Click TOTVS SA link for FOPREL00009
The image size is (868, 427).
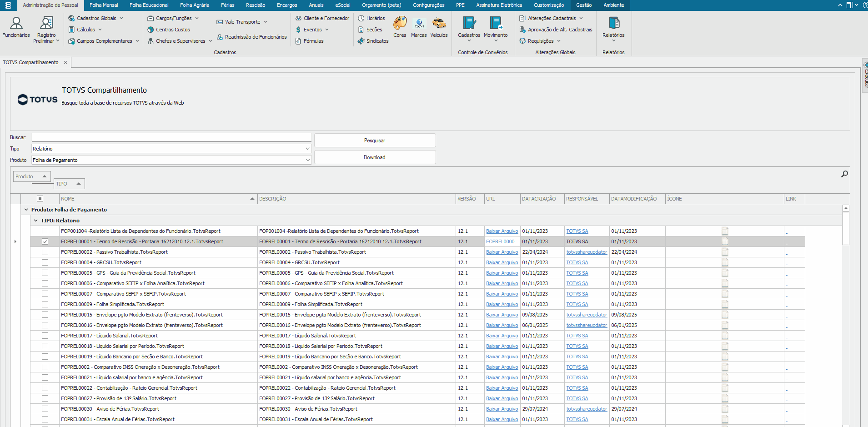pos(577,304)
